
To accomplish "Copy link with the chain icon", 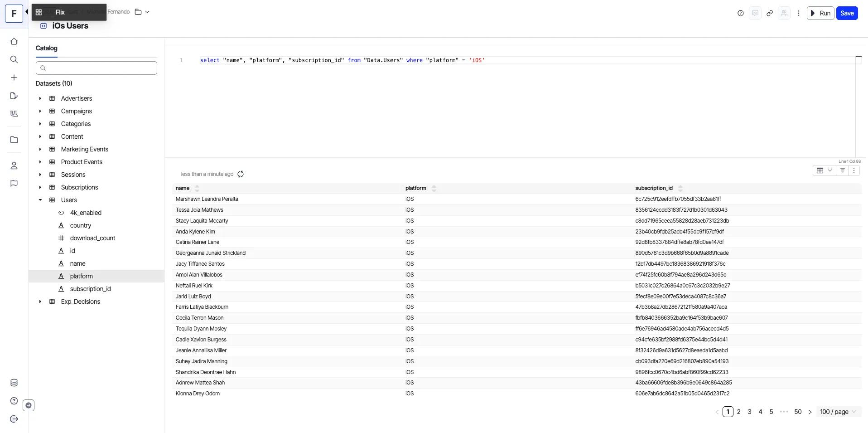I will [x=770, y=13].
